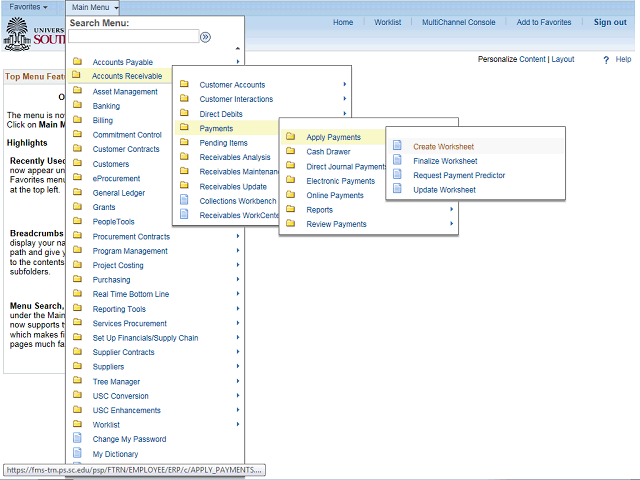The width and height of the screenshot is (640, 480).
Task: Open the Main Menu dropdown
Action: 95,7
